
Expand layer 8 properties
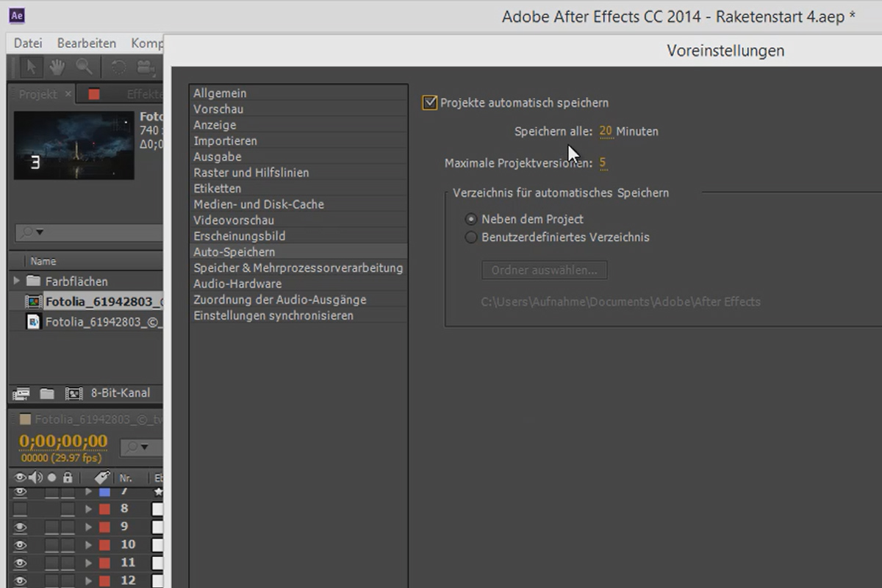pos(89,509)
